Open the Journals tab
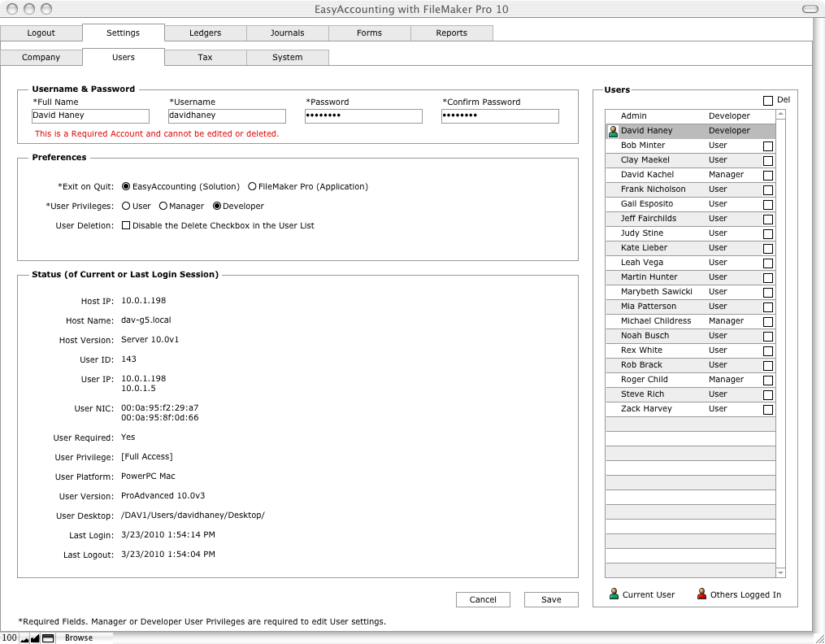This screenshot has width=825, height=644. pos(287,33)
